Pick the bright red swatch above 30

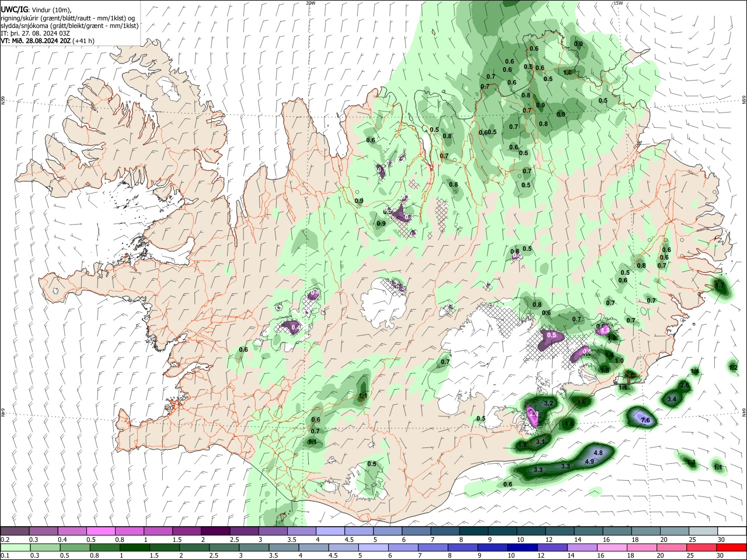coord(732,547)
